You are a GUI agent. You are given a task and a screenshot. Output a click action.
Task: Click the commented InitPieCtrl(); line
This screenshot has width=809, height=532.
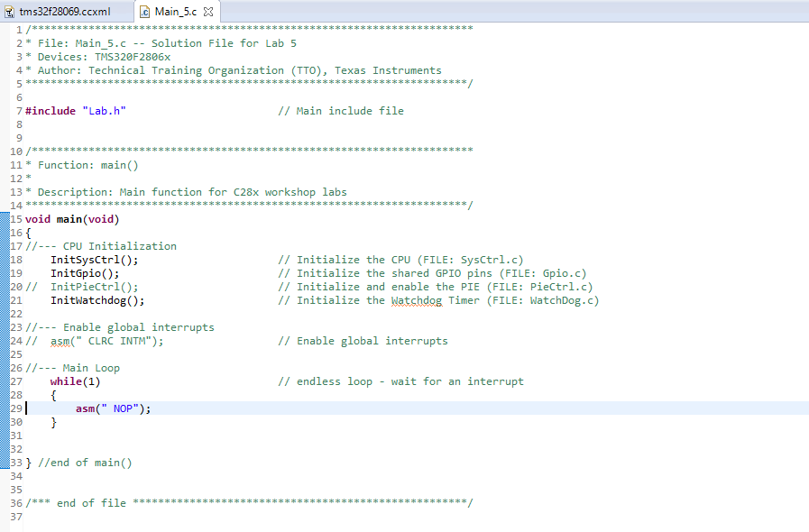click(x=82, y=287)
